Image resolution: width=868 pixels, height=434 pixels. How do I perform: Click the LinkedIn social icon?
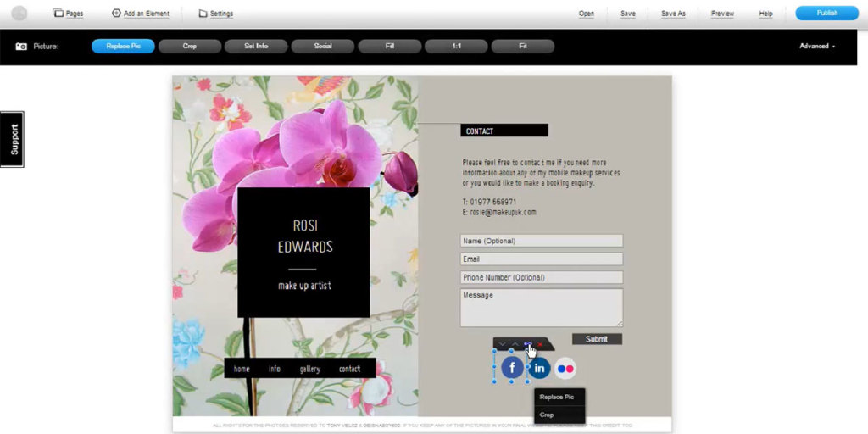[539, 368]
